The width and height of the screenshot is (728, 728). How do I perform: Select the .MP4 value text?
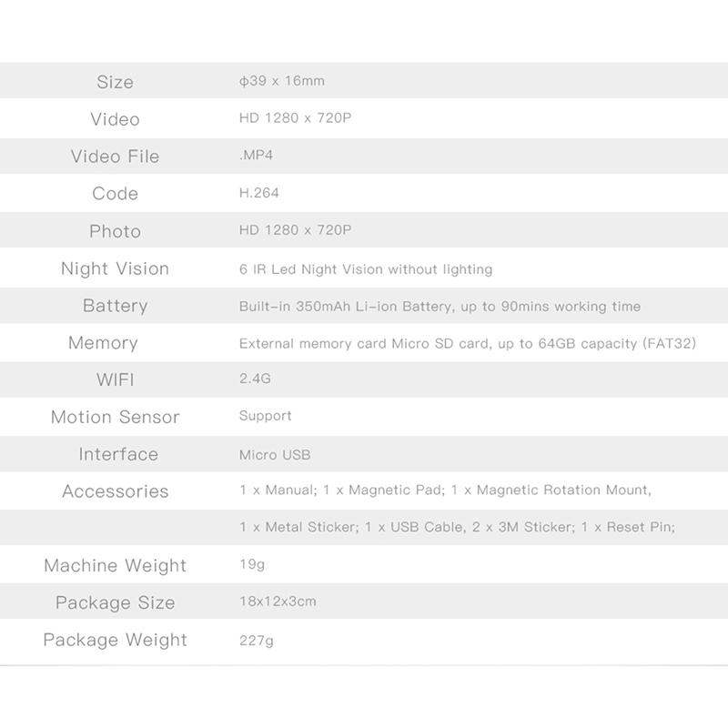256,156
